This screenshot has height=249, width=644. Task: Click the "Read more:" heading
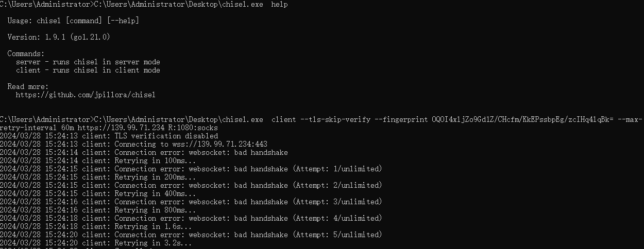[28, 86]
